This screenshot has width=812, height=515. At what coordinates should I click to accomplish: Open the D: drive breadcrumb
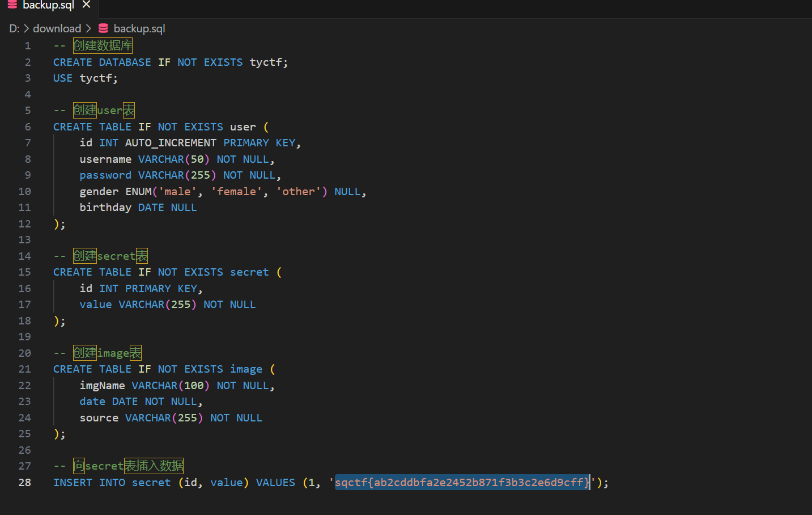click(x=14, y=28)
